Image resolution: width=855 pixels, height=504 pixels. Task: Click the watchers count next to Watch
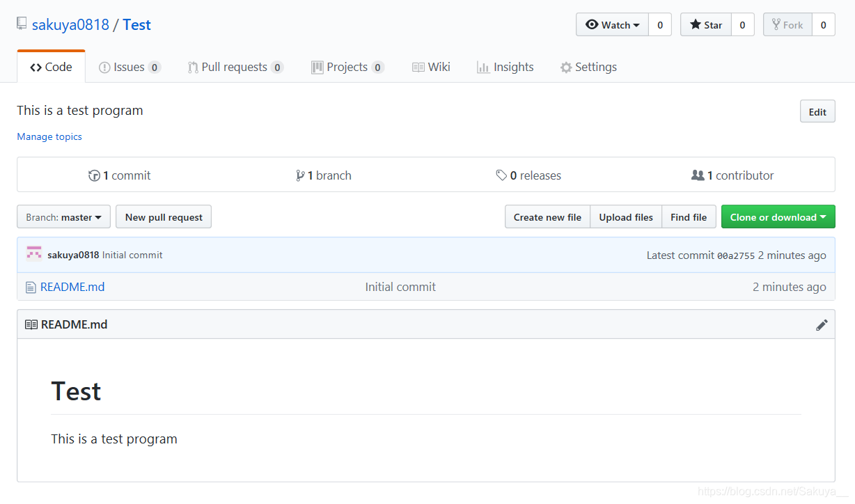click(x=660, y=24)
